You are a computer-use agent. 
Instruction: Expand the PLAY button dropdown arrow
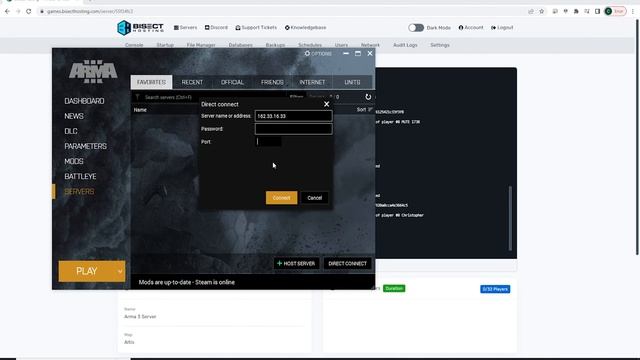120,271
